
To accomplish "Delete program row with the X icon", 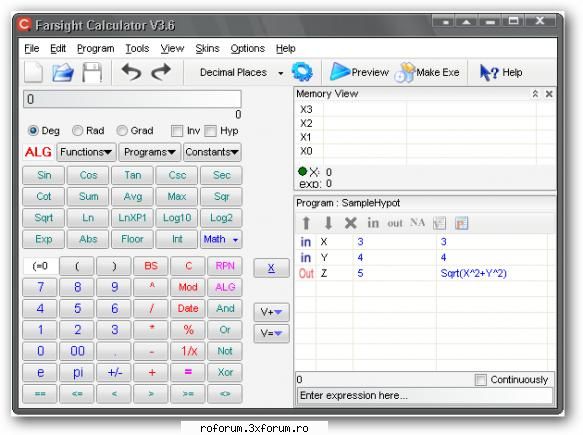I will (350, 223).
